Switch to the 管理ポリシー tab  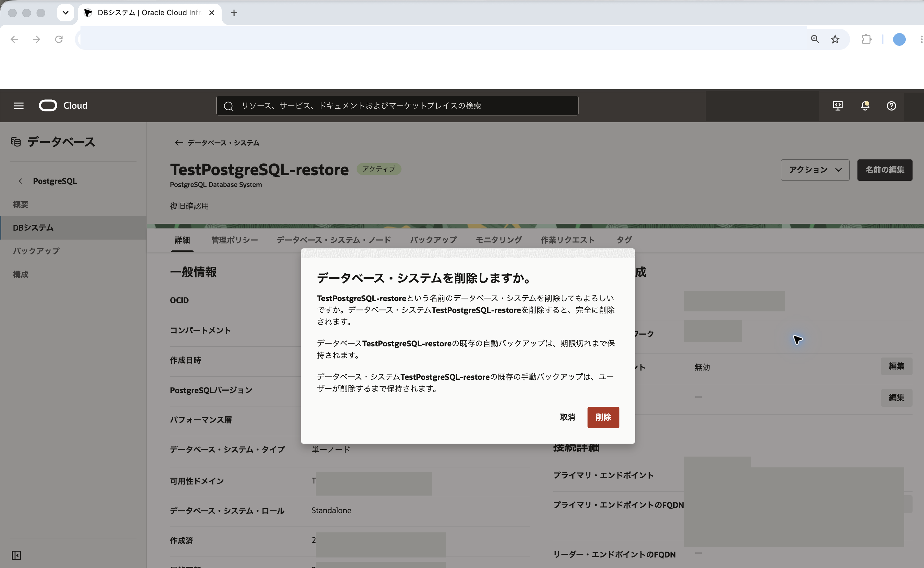tap(234, 240)
